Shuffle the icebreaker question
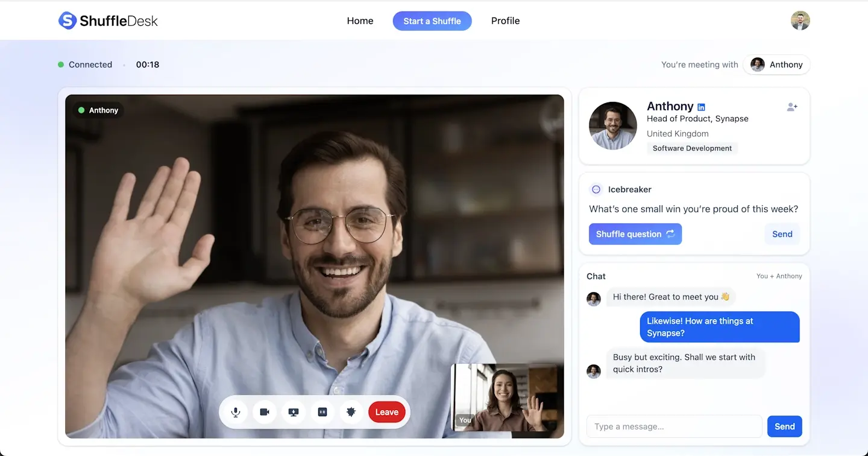868x456 pixels. (635, 234)
